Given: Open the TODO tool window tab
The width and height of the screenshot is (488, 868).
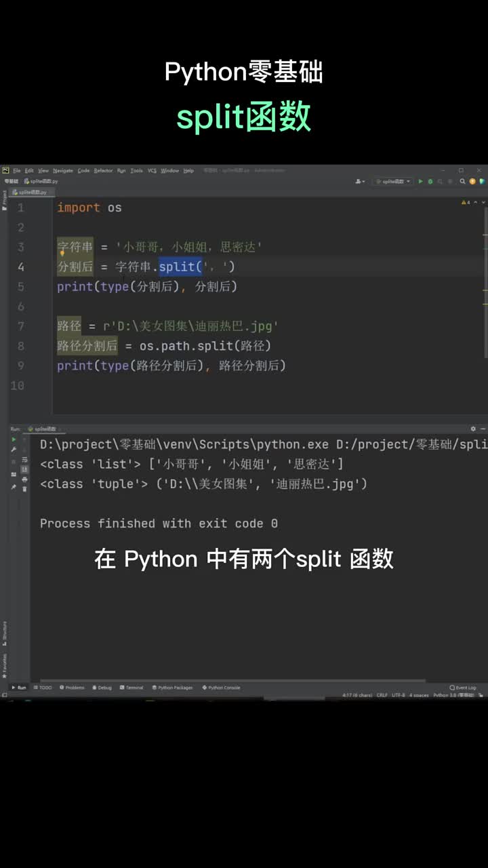Looking at the screenshot, I should pyautogui.click(x=42, y=688).
